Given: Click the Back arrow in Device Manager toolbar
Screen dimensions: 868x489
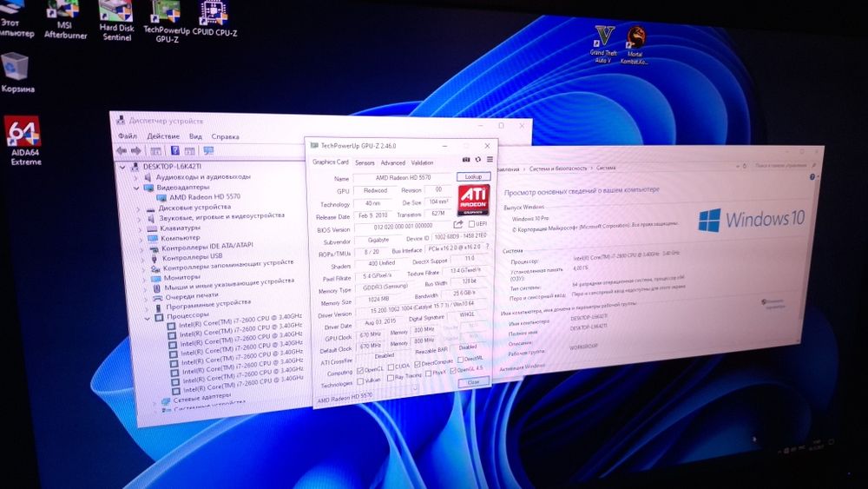Looking at the screenshot, I should (122, 150).
